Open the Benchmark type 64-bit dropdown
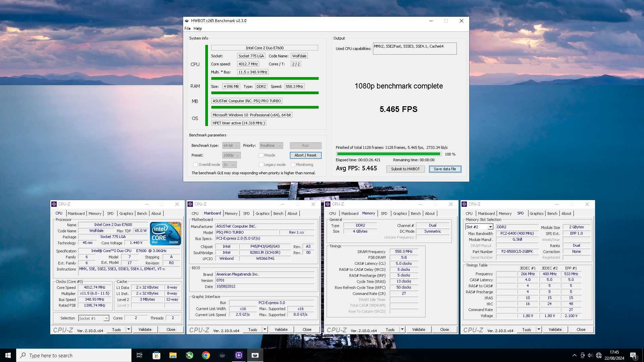644x362 pixels. tap(231, 145)
